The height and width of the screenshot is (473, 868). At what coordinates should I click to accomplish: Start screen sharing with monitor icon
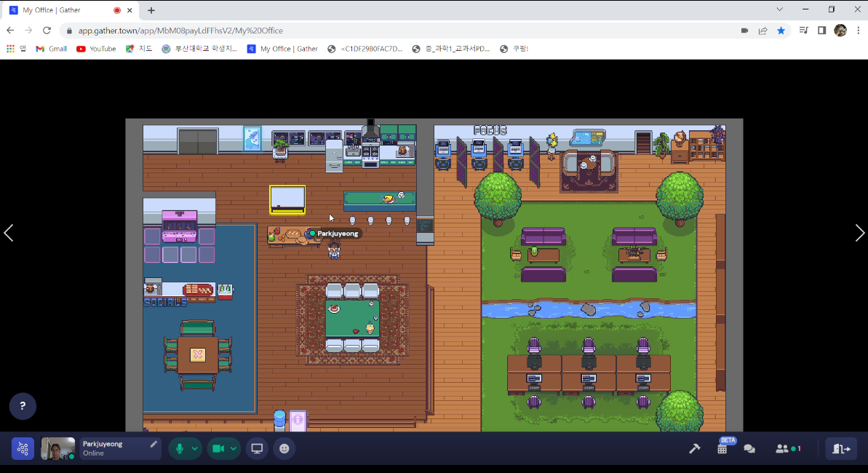tap(257, 449)
